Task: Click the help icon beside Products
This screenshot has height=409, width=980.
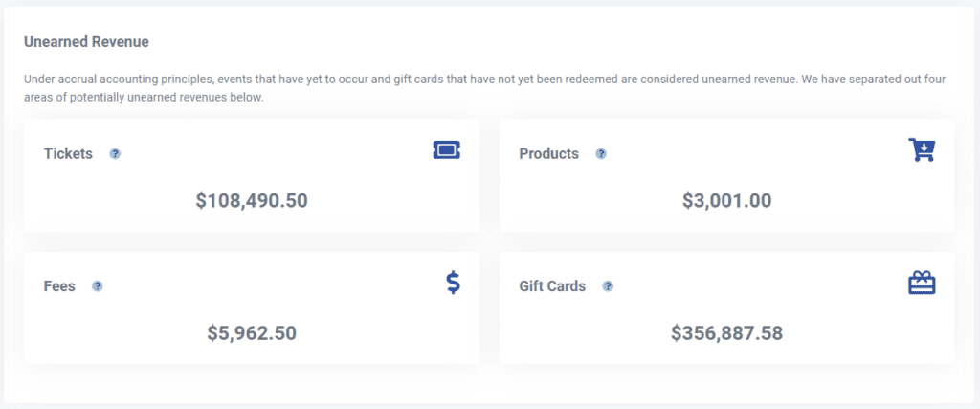Action: click(x=601, y=153)
